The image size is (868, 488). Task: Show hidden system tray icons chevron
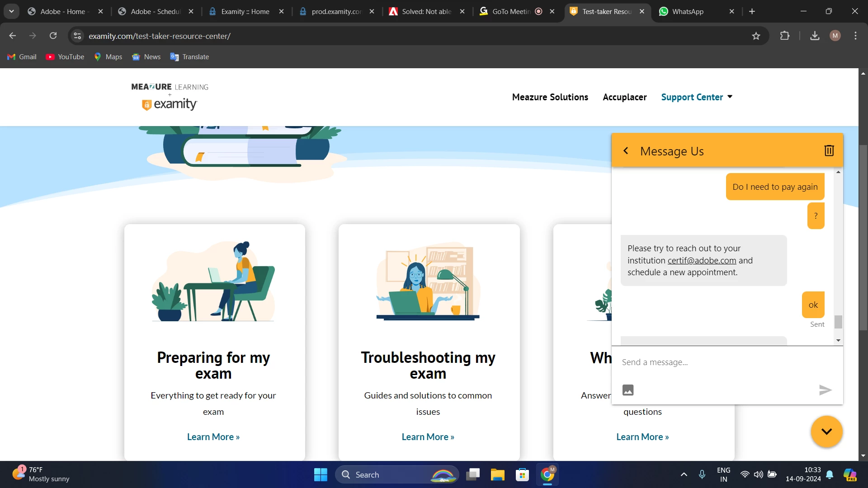point(684,474)
